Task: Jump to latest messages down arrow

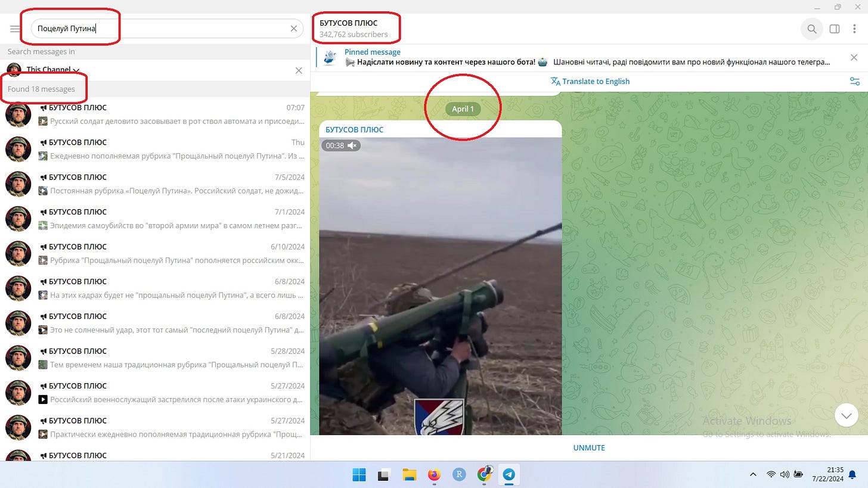Action: (x=846, y=415)
